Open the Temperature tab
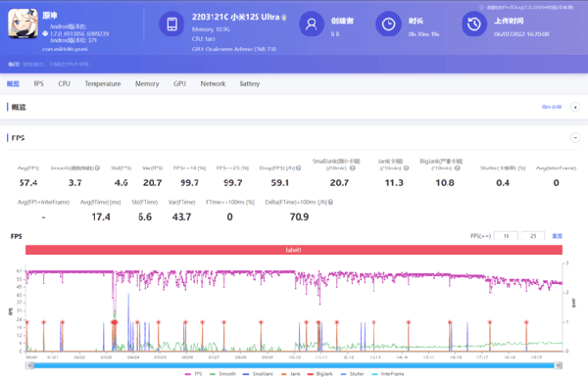The width and height of the screenshot is (588, 379). coord(103,83)
